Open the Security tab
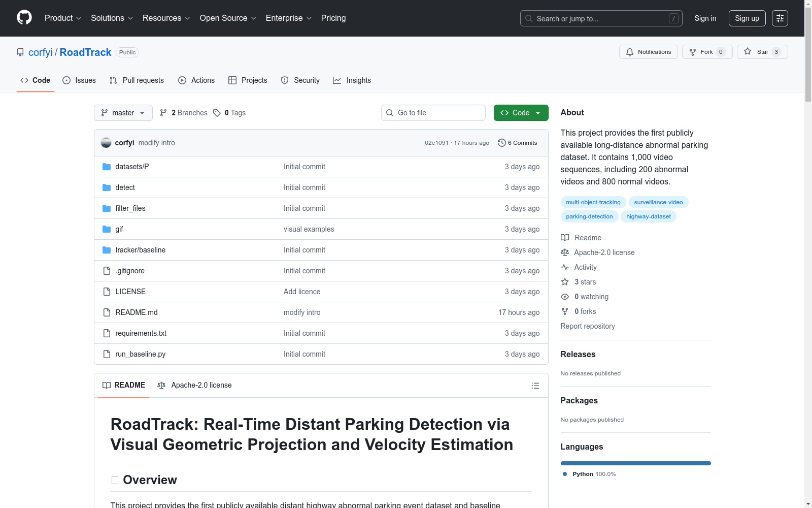Screen dimensions: 812x508 (300, 80)
